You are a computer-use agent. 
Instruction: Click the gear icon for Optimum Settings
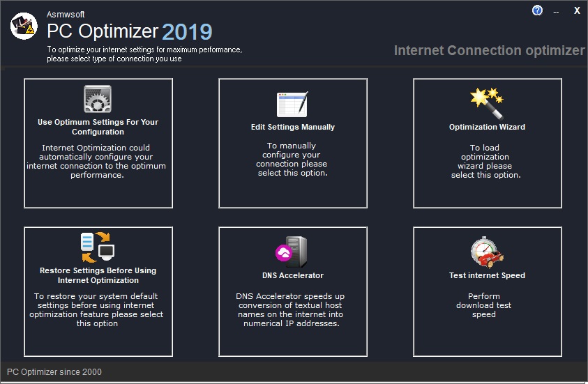98,99
